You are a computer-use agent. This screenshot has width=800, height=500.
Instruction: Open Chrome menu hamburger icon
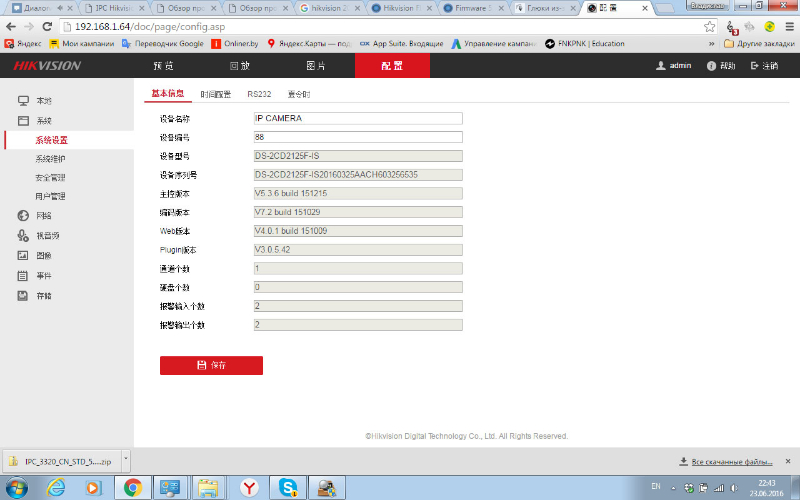[789, 27]
